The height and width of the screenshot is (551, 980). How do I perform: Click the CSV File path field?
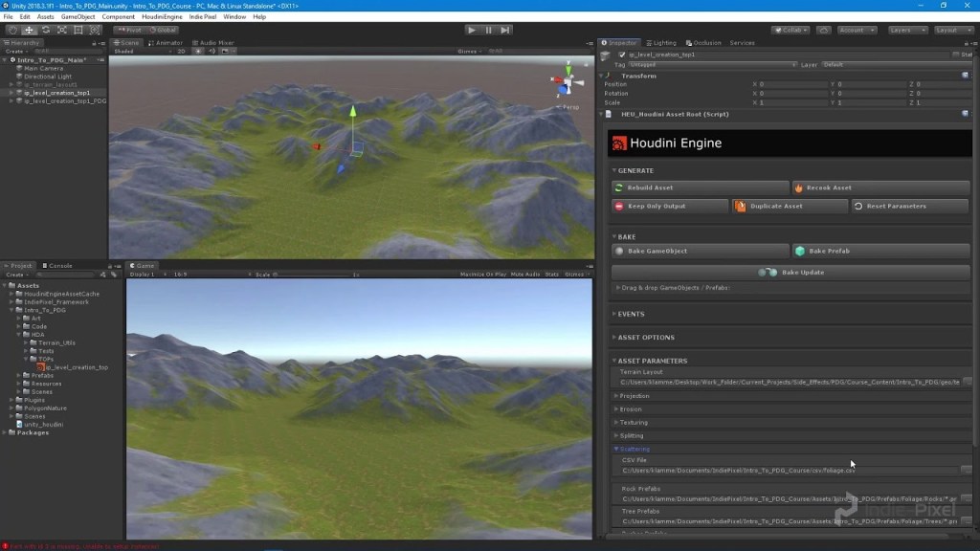pyautogui.click(x=789, y=471)
